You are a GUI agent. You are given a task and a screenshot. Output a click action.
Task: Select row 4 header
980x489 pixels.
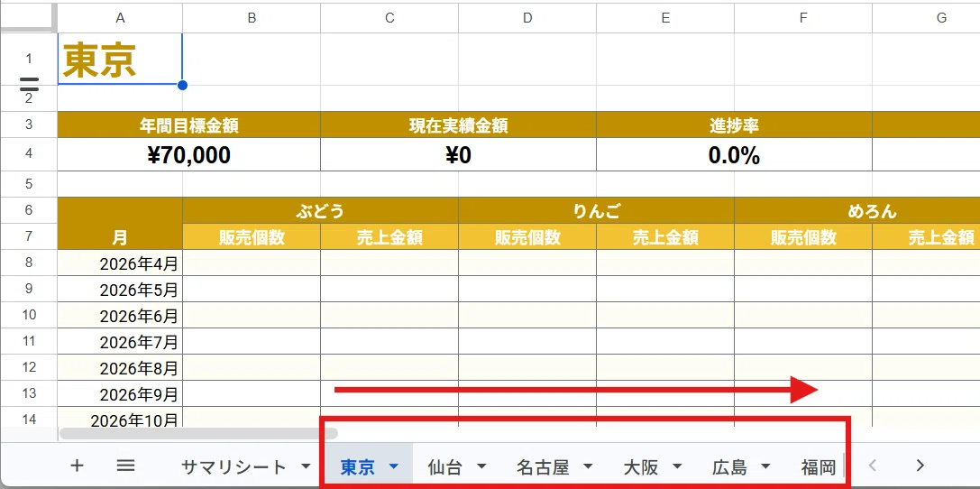click(x=29, y=154)
